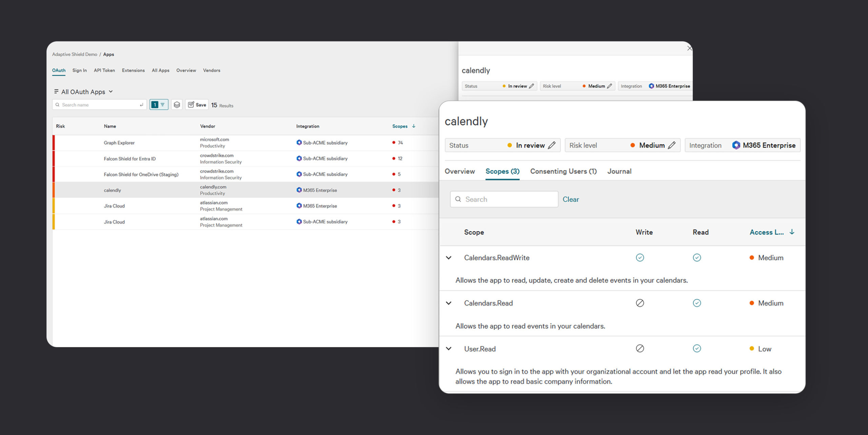Screen dimensions: 868x435
Task: Switch to the Consenting Users (1) tab
Action: click(563, 171)
